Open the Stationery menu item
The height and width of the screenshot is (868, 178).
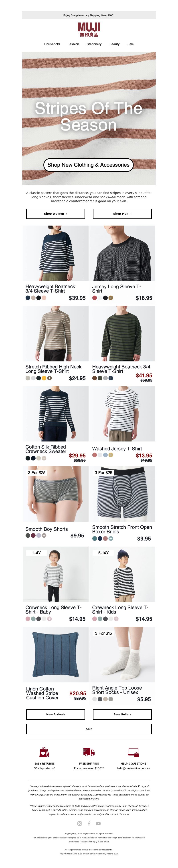[x=94, y=44]
